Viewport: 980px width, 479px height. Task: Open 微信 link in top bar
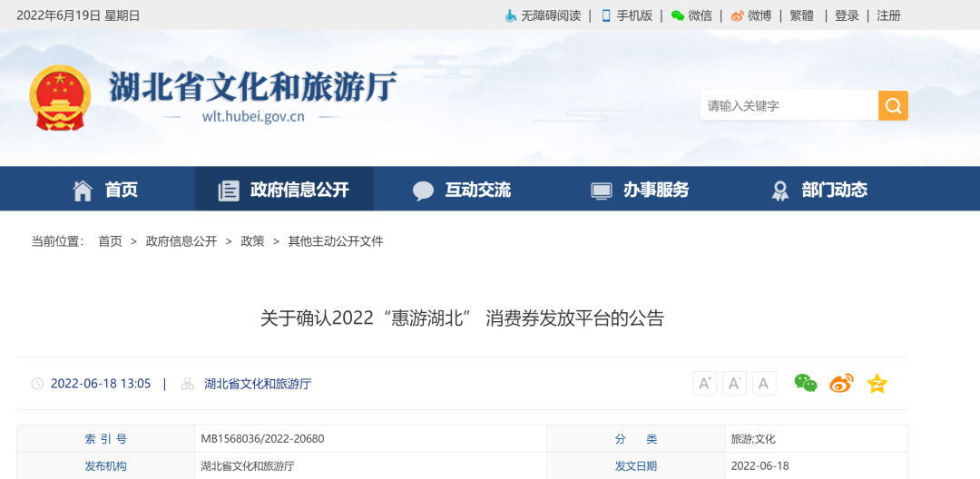691,15
